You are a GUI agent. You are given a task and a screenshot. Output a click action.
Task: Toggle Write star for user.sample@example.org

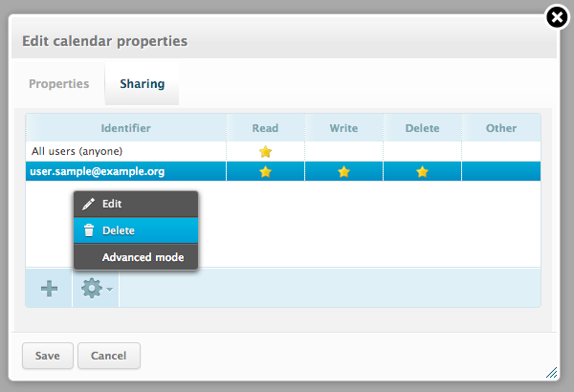coord(343,171)
